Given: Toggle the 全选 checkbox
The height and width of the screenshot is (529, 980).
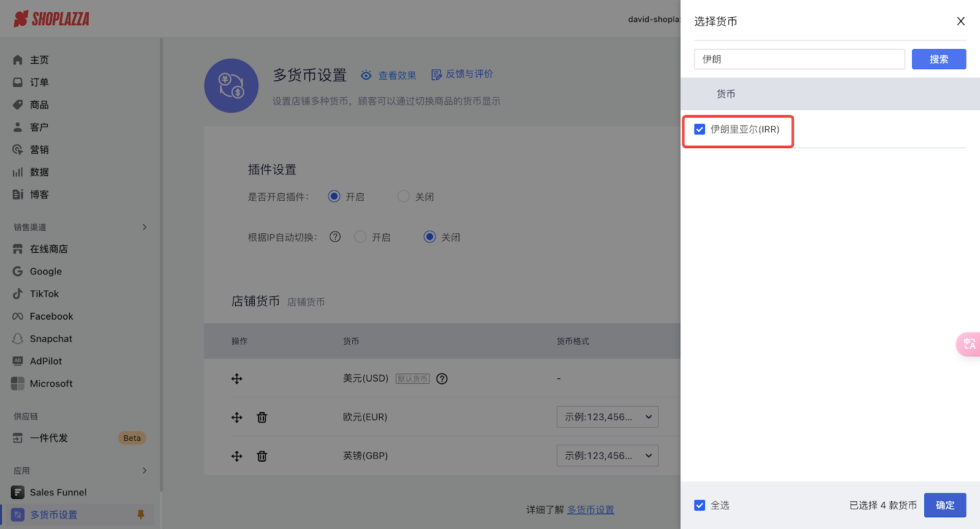Looking at the screenshot, I should 699,505.
